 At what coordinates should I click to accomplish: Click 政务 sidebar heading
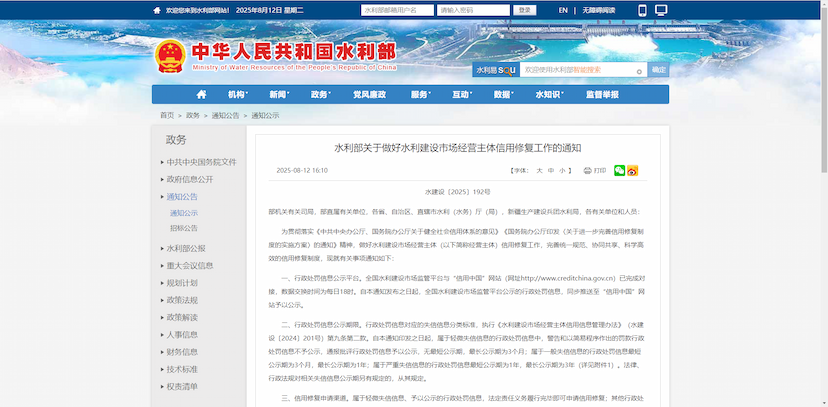[x=176, y=140]
